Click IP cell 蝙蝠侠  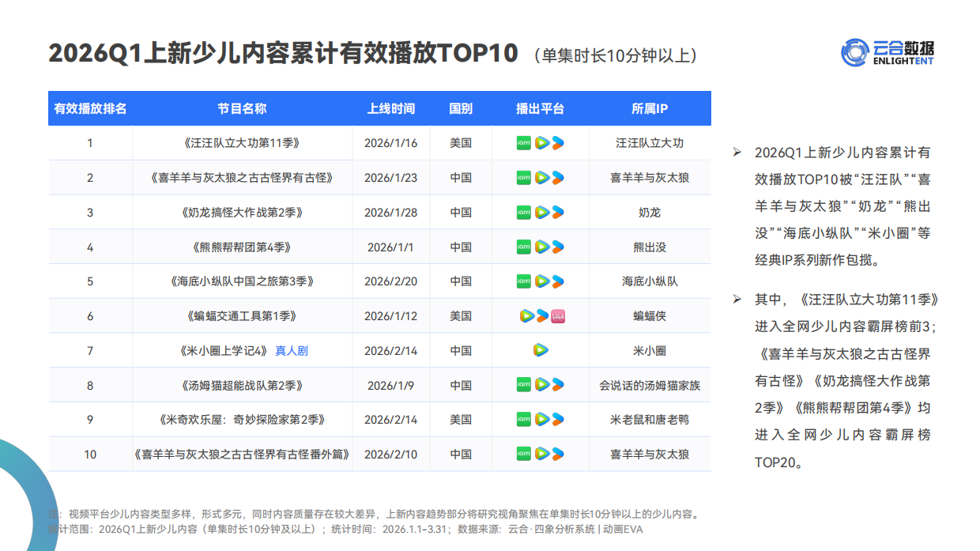650,316
